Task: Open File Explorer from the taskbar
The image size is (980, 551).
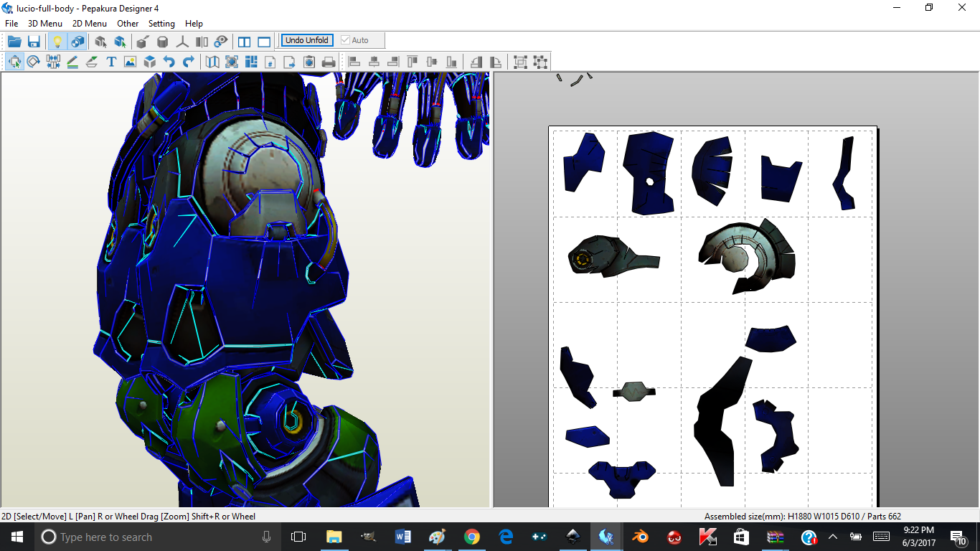Action: click(334, 537)
